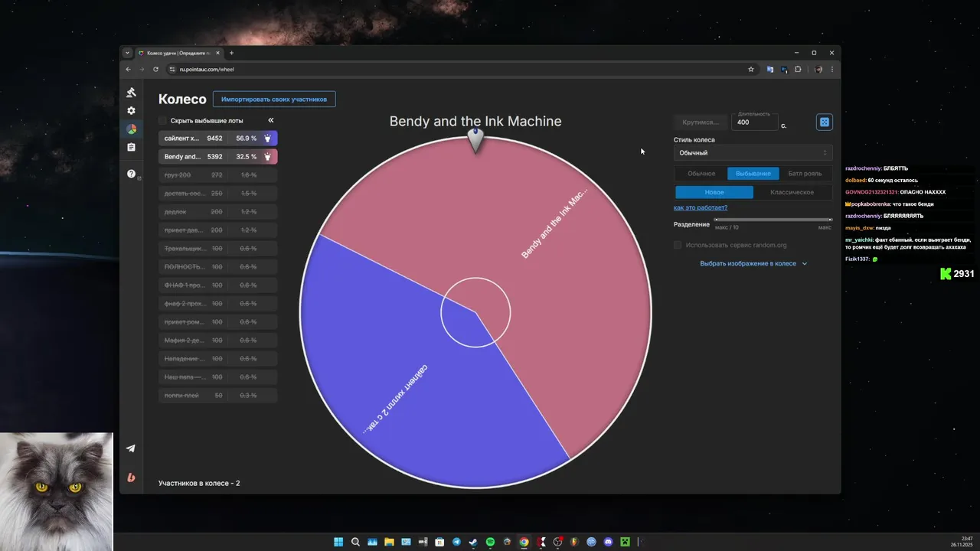Click Импортировать своих участников button
The height and width of the screenshot is (551, 980).
(274, 99)
